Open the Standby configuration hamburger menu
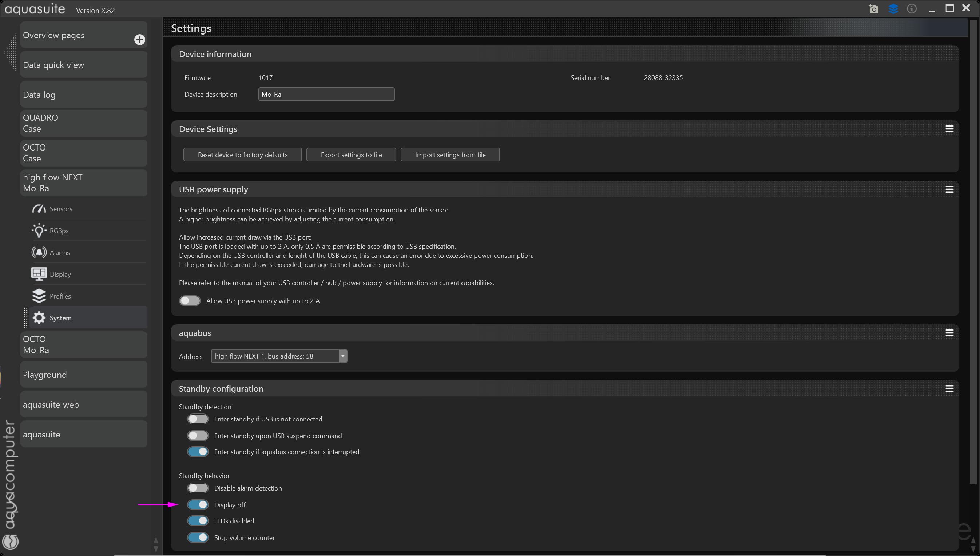Screen dimensions: 980x556 click(x=949, y=389)
